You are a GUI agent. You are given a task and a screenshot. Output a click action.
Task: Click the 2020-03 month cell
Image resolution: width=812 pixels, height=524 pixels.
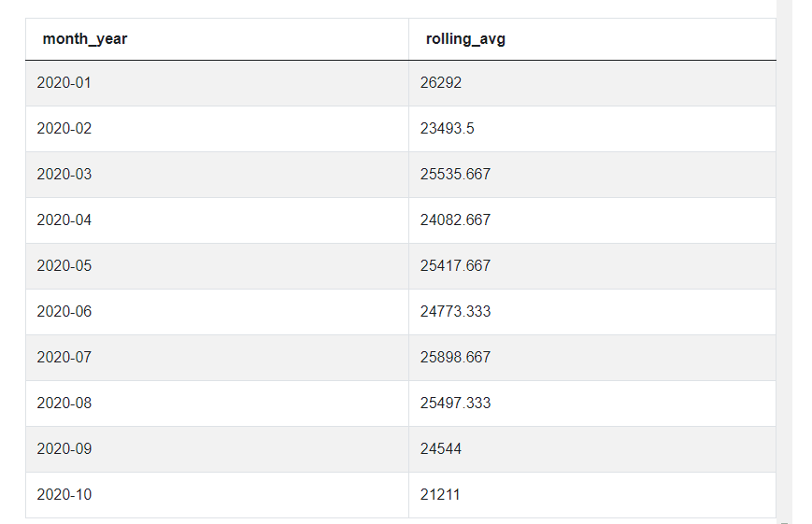tap(64, 174)
